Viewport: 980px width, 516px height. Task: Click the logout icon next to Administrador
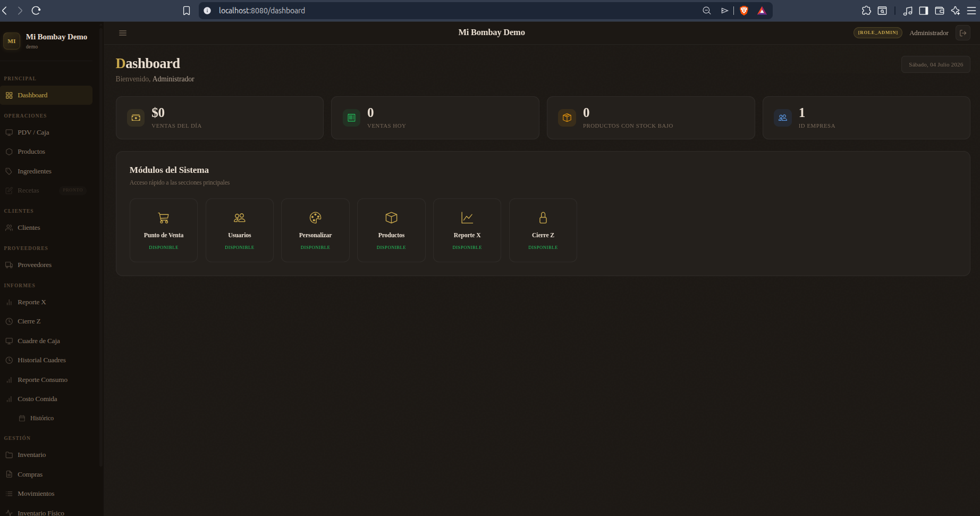pyautogui.click(x=963, y=33)
